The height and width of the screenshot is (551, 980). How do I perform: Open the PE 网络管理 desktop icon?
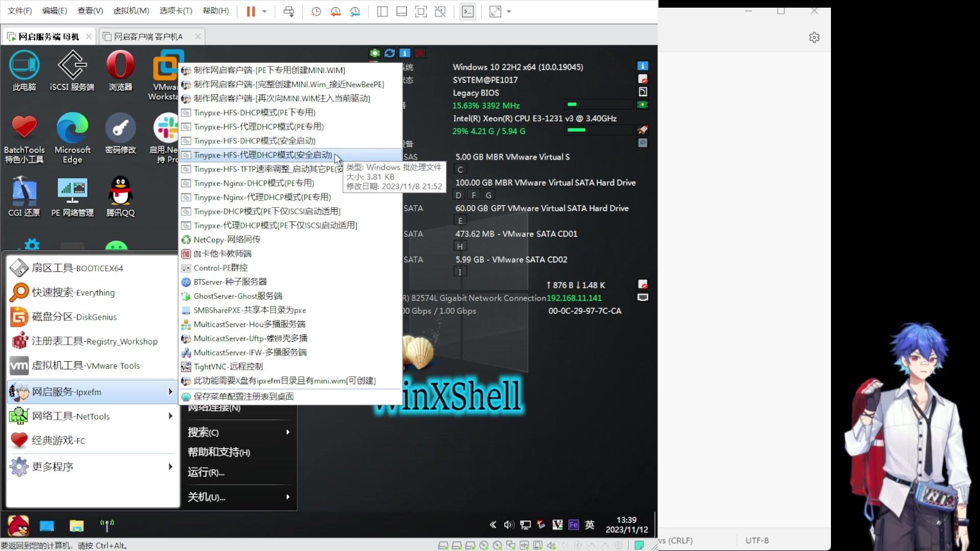pos(72,197)
